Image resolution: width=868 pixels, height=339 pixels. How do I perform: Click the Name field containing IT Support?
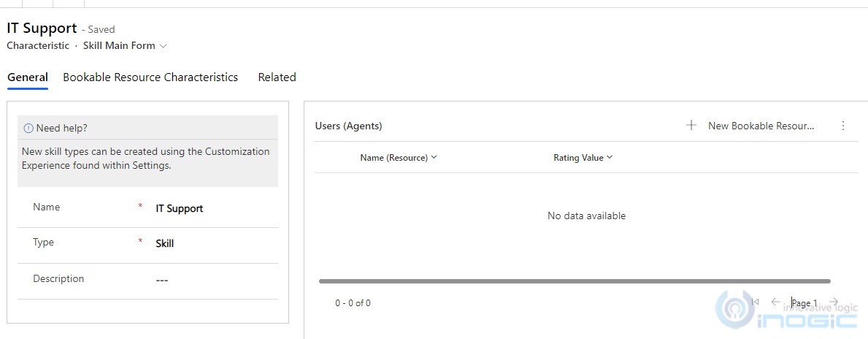(147, 209)
